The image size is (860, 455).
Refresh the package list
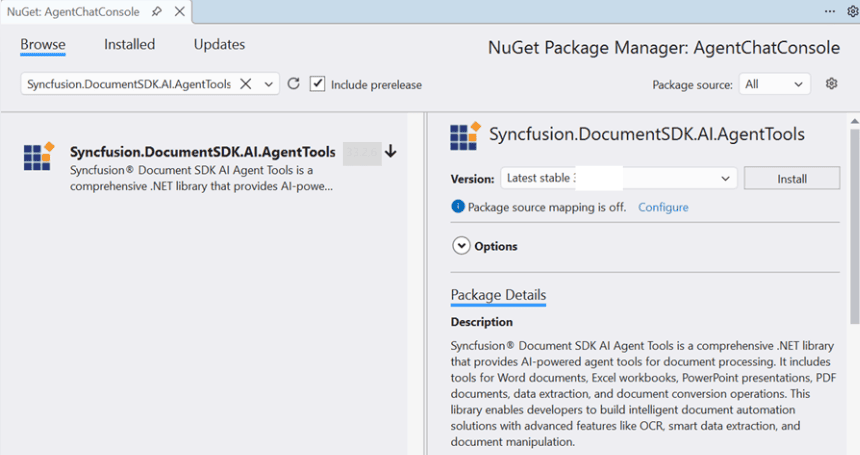tap(293, 83)
